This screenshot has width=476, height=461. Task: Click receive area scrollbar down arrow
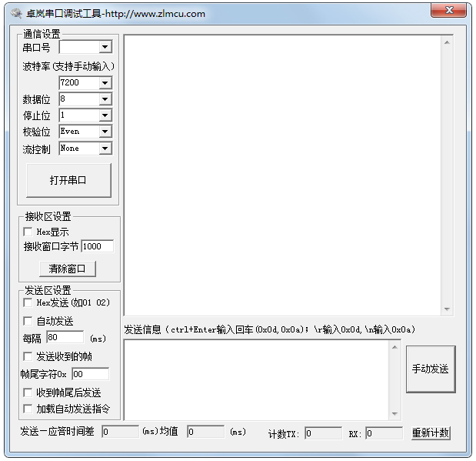coord(447,309)
